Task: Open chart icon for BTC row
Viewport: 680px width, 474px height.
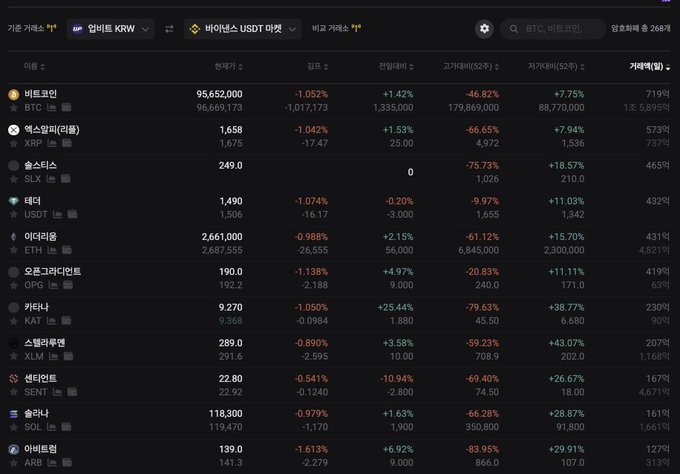Action: tap(52, 107)
